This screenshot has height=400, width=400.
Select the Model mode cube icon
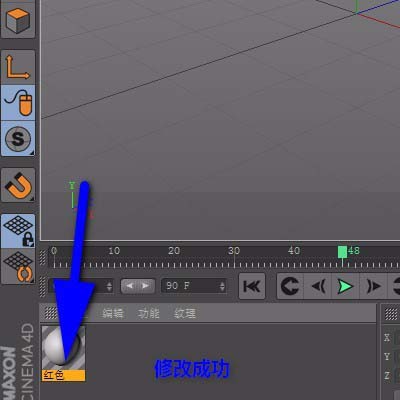[18, 20]
